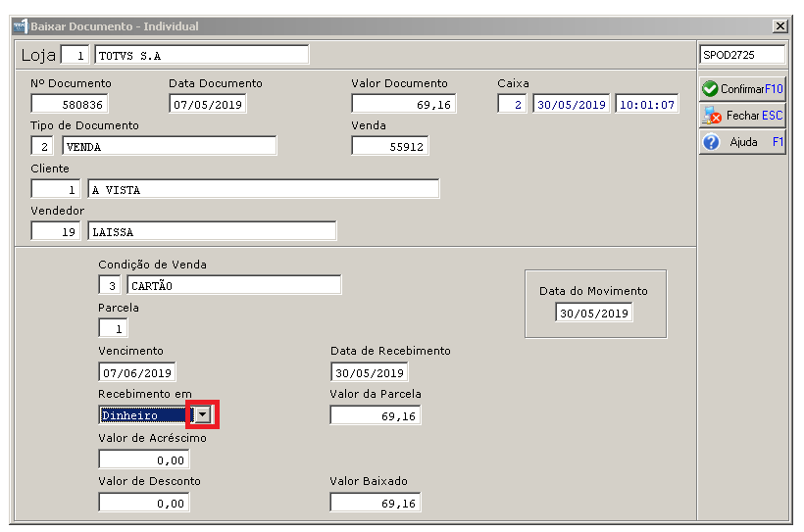Viewport: 804px width, 532px height.
Task: Click the Valor de Desconto field
Action: click(x=144, y=503)
